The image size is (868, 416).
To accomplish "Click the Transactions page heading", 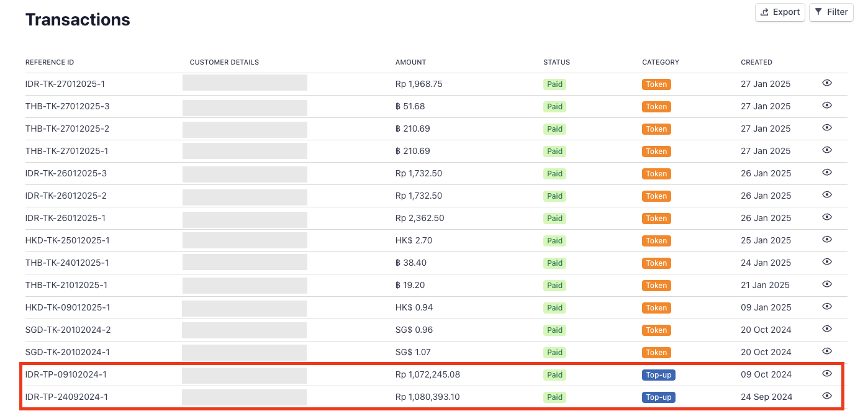I will [78, 20].
